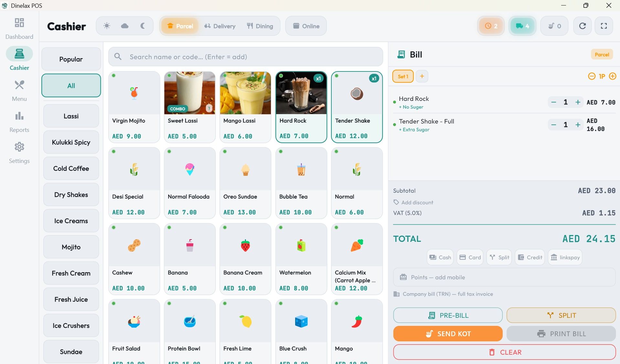Screen dimensions: 620x364
Task: Click Points add mobile field
Action: coord(504,277)
